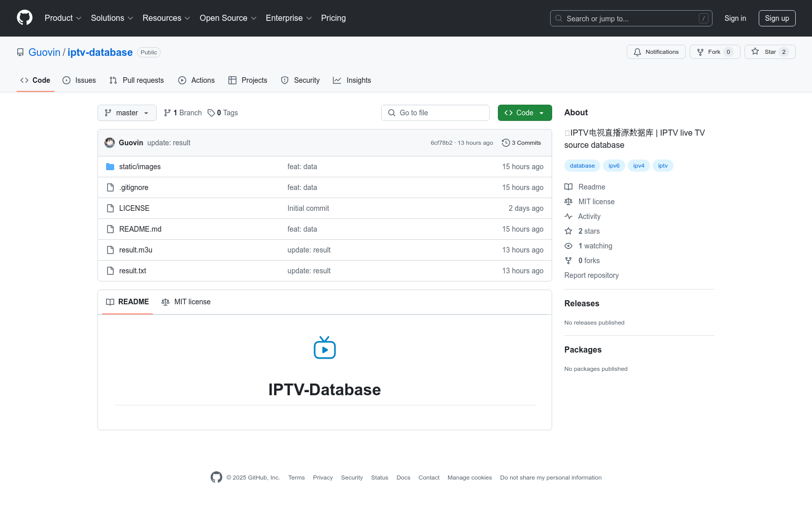Click the result.txt file icon
Viewport: 812px width, 508px height.
tap(110, 271)
